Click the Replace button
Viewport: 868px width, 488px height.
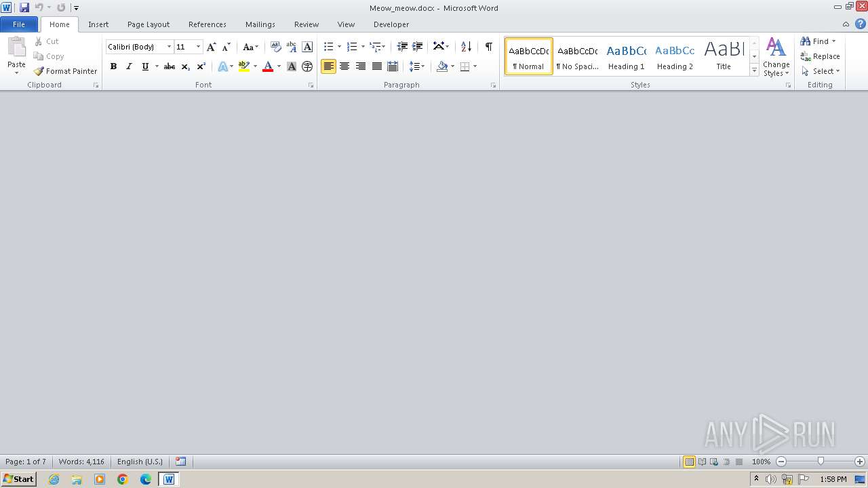click(x=821, y=56)
